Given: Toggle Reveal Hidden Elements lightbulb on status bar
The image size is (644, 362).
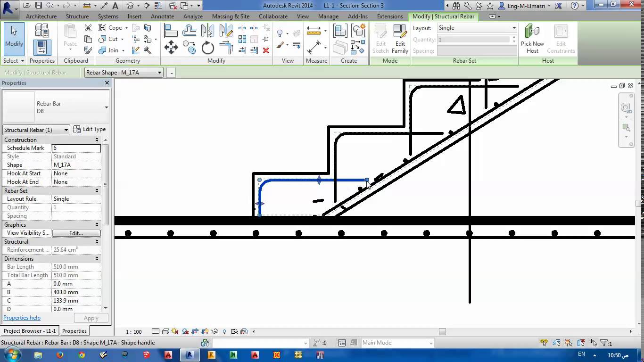Looking at the screenshot, I should click(224, 331).
